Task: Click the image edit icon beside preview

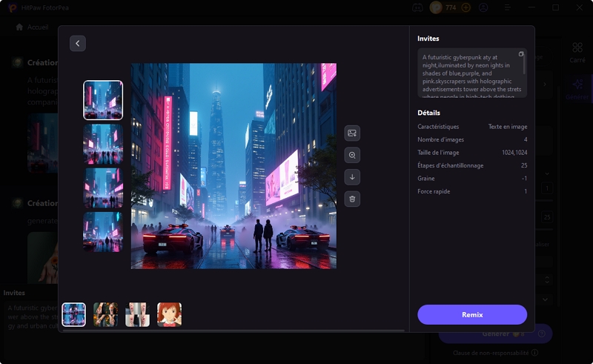Action: [352, 133]
